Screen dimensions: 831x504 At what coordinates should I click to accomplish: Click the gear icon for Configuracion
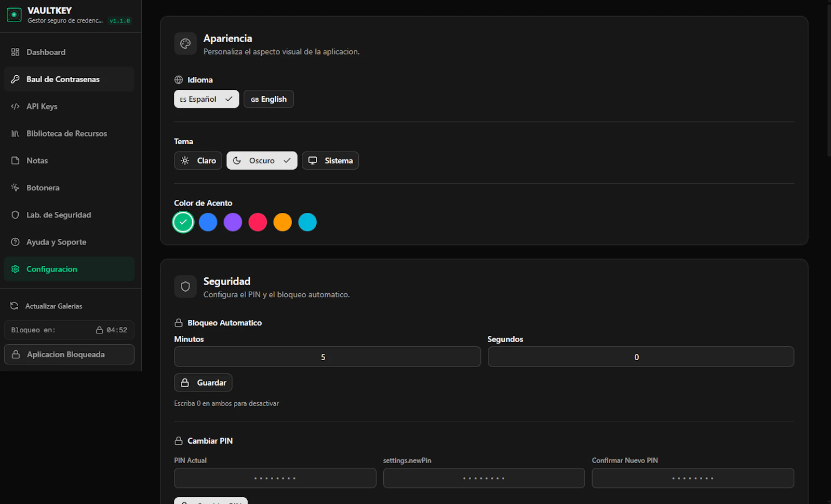tap(15, 269)
